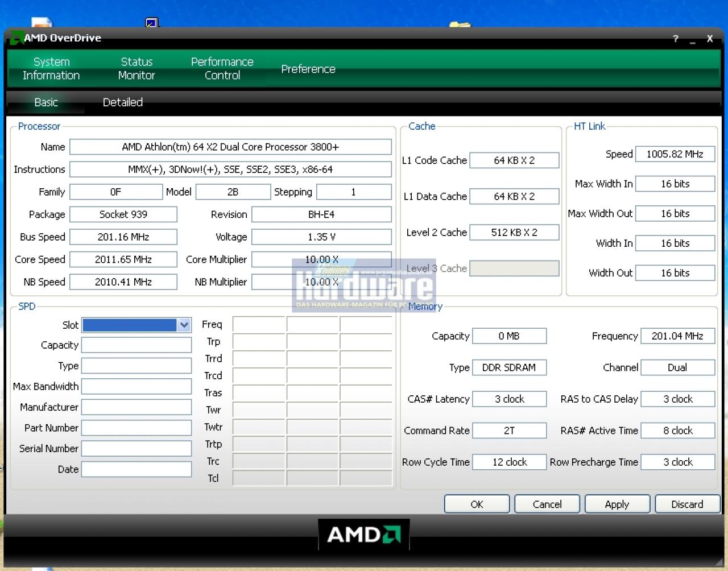728x571 pixels.
Task: Confirm with the OK button
Action: coord(477,504)
